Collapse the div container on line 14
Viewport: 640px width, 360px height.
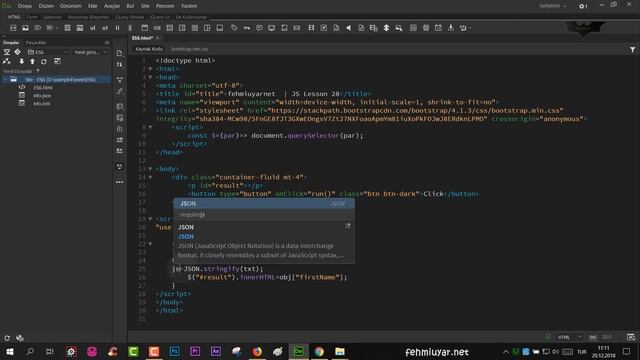pos(150,177)
